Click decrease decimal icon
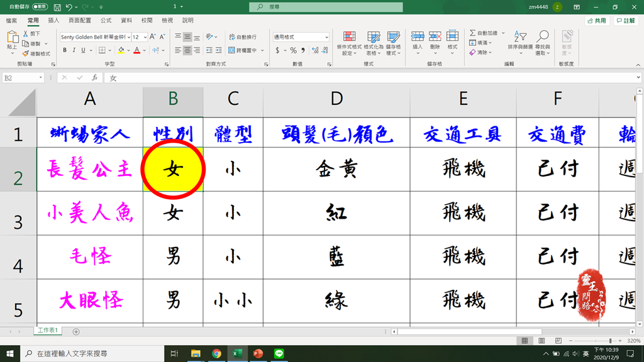 tap(325, 50)
